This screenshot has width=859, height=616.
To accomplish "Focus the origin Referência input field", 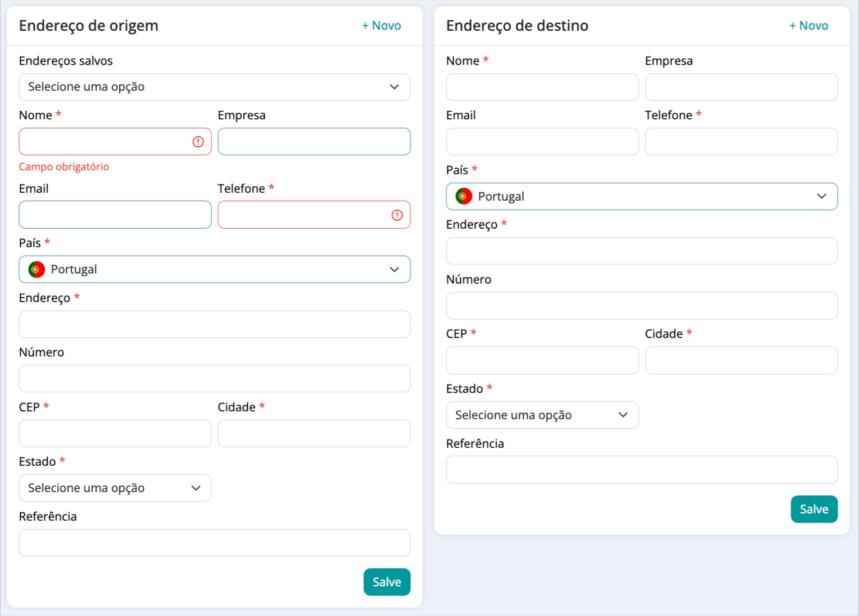I will click(215, 543).
